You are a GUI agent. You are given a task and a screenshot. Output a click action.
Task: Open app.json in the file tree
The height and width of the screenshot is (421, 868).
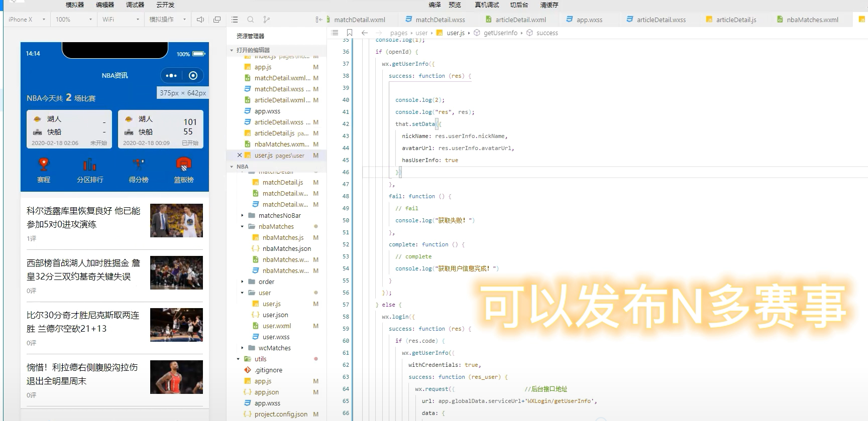coord(266,392)
